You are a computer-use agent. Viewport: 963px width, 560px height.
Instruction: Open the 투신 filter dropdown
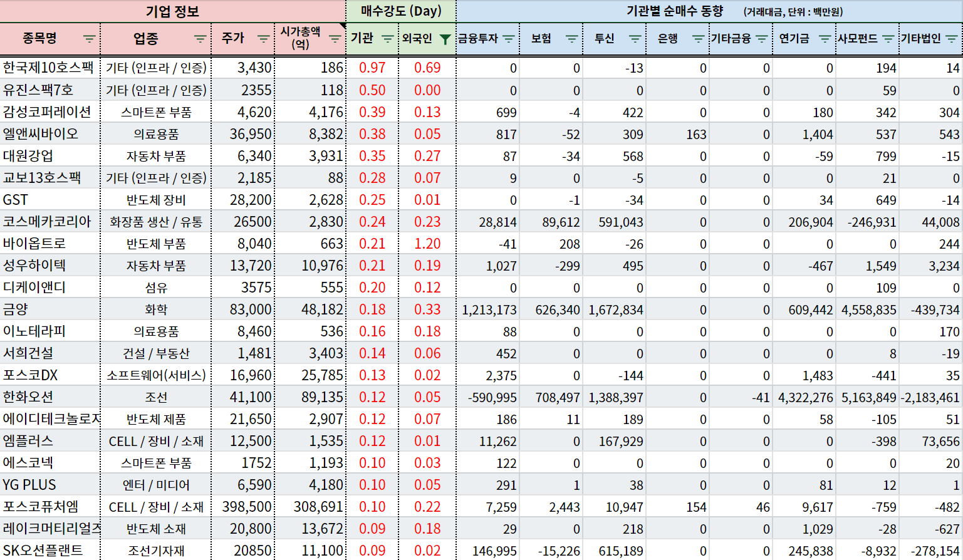(x=635, y=39)
